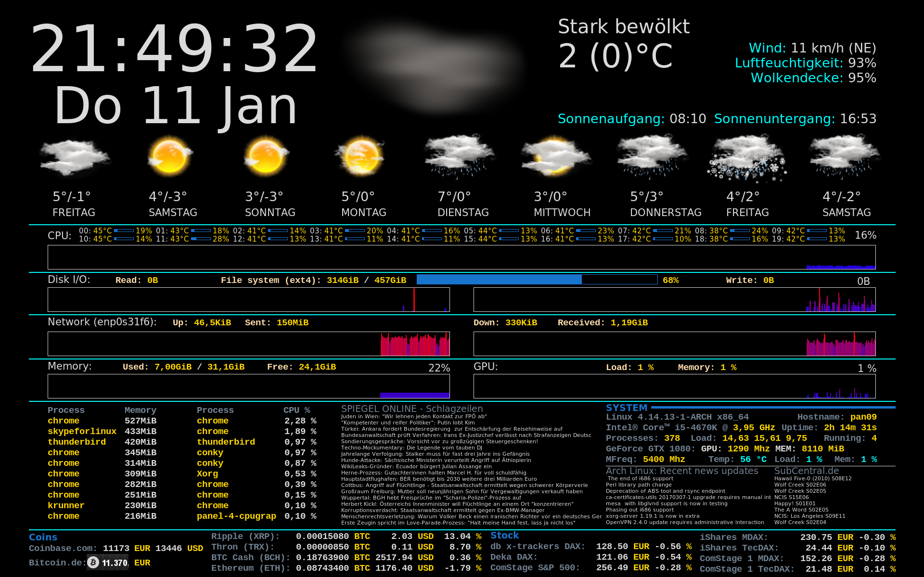Screen dimensions: 924x577
Task: Click Friday's cloudy forecast icon
Action: (x=75, y=157)
